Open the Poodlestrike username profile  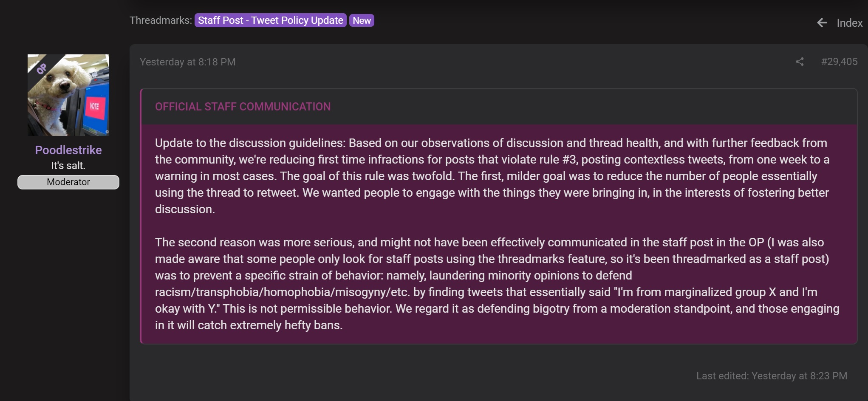[68, 150]
